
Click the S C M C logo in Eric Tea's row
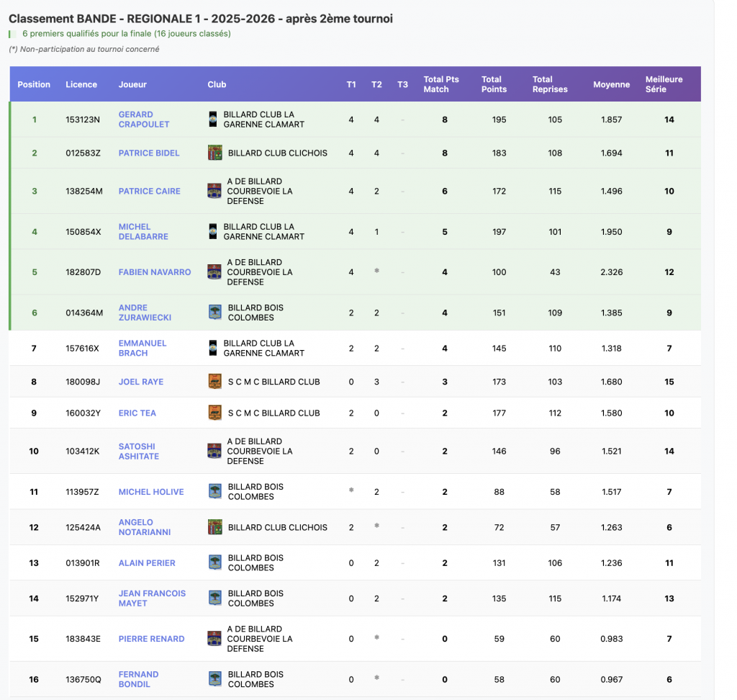214,413
